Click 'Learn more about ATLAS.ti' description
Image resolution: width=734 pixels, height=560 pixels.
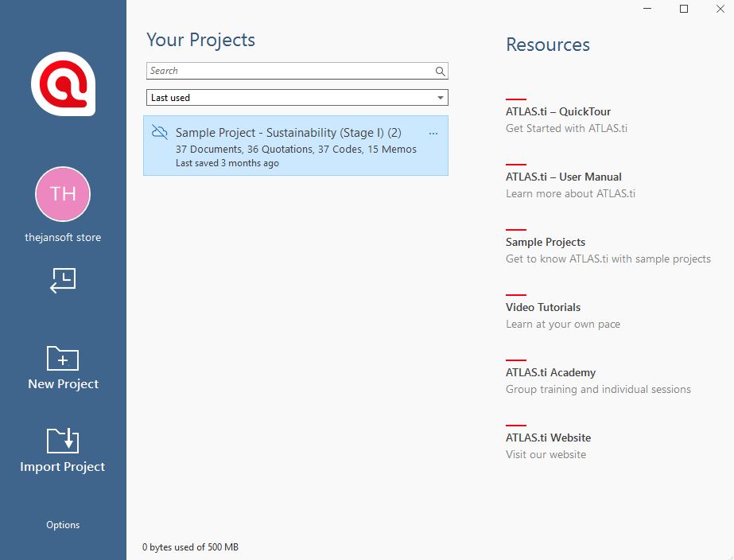click(x=570, y=193)
